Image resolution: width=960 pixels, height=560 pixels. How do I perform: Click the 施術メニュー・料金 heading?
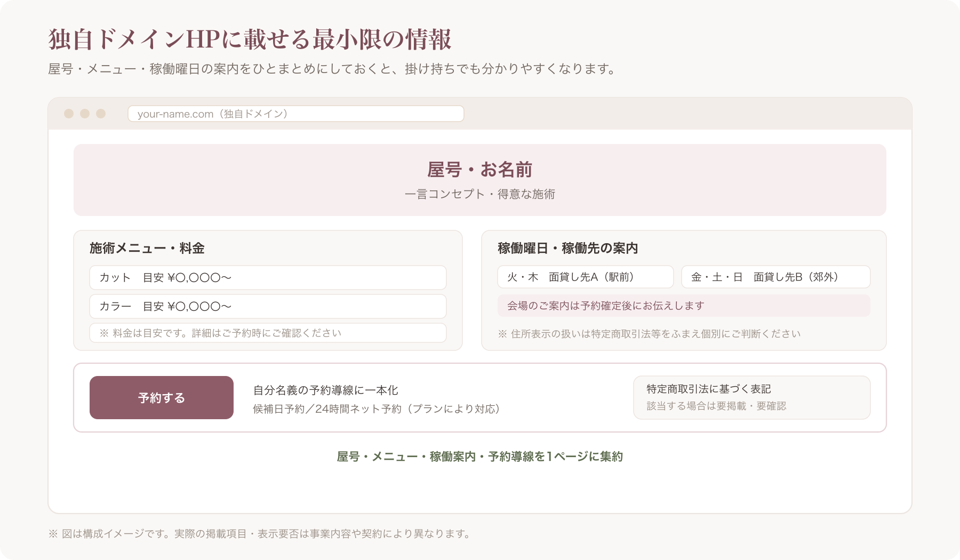(x=147, y=248)
